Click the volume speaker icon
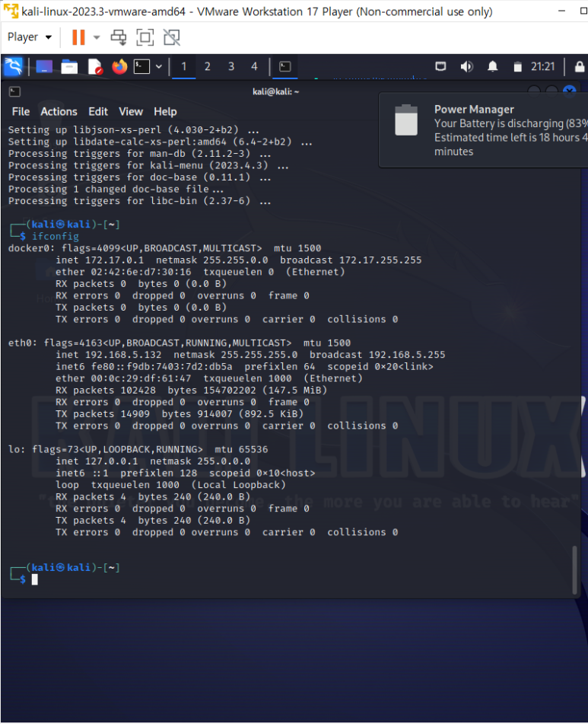Image resolution: width=588 pixels, height=724 pixels. pyautogui.click(x=466, y=66)
